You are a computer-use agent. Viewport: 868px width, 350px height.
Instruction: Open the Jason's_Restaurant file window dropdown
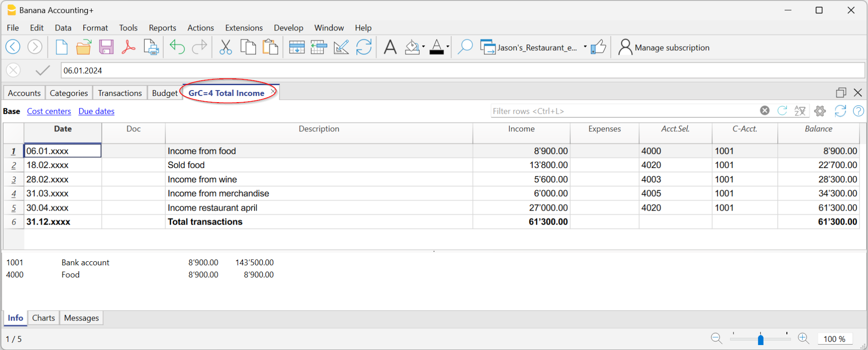tap(585, 47)
